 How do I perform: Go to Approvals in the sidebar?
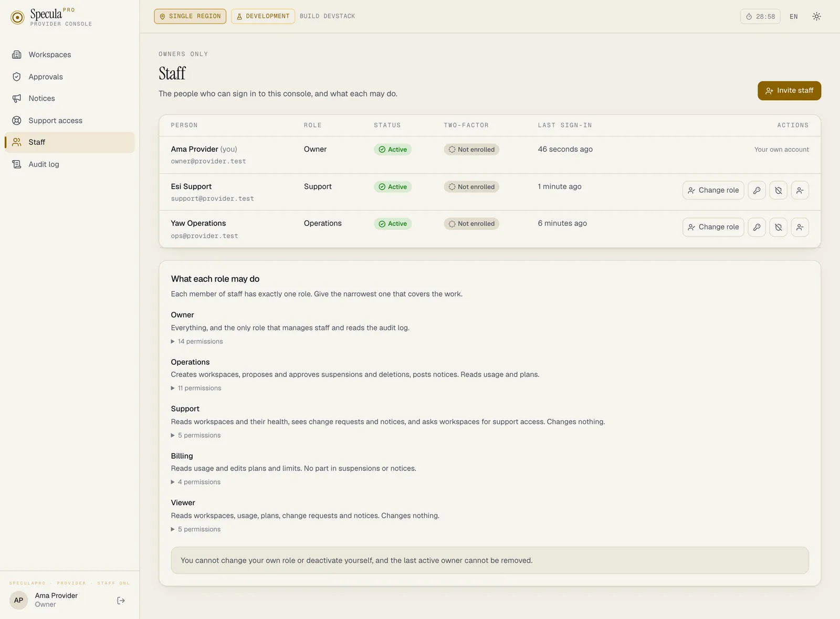pos(69,77)
